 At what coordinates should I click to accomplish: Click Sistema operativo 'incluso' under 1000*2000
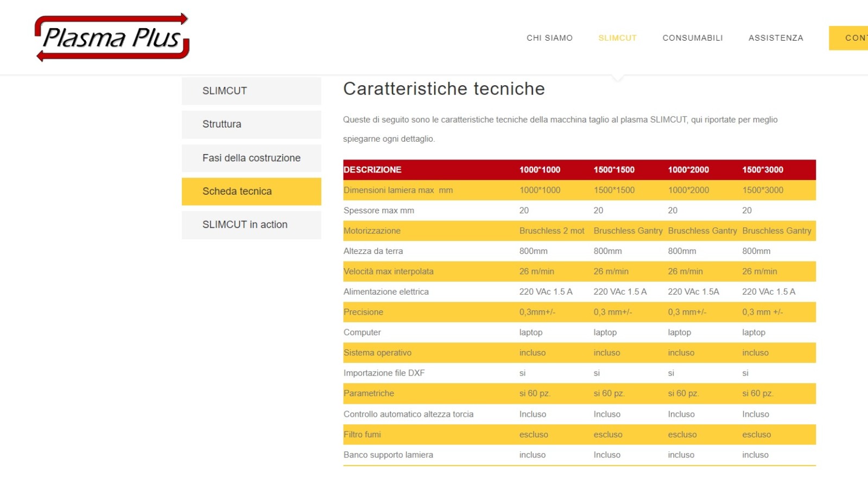point(681,353)
